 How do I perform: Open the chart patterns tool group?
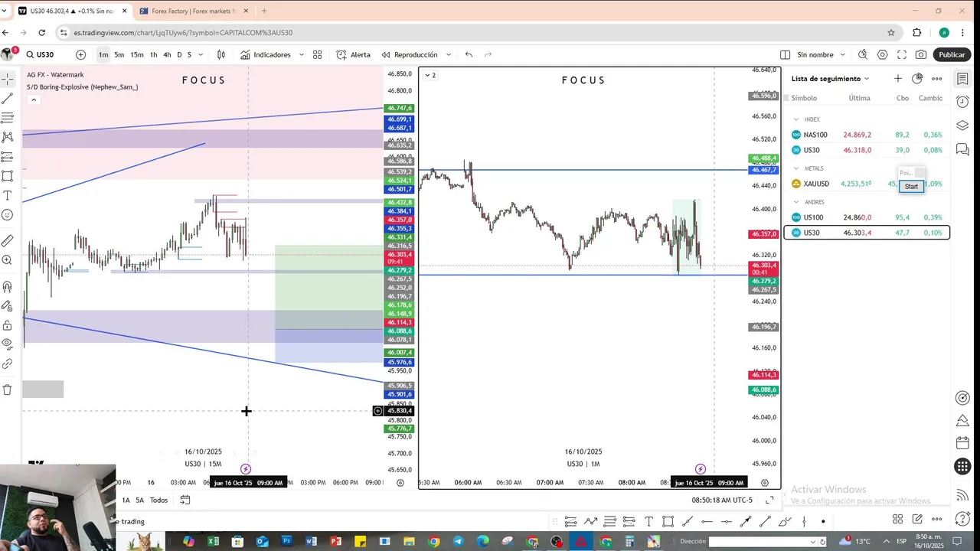tap(7, 137)
